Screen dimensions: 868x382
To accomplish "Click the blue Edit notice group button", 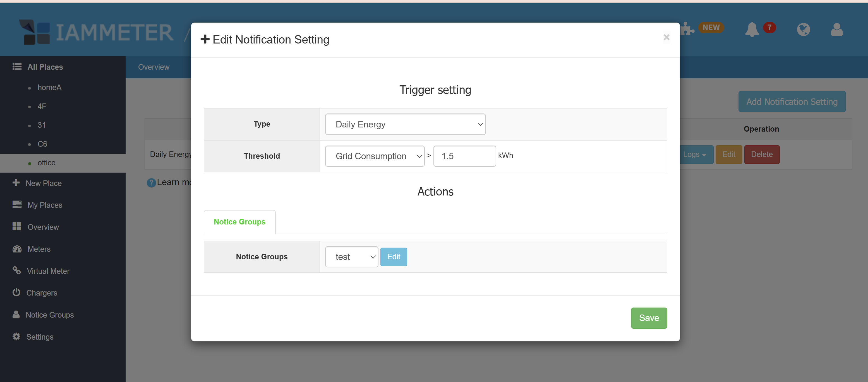I will (x=393, y=257).
